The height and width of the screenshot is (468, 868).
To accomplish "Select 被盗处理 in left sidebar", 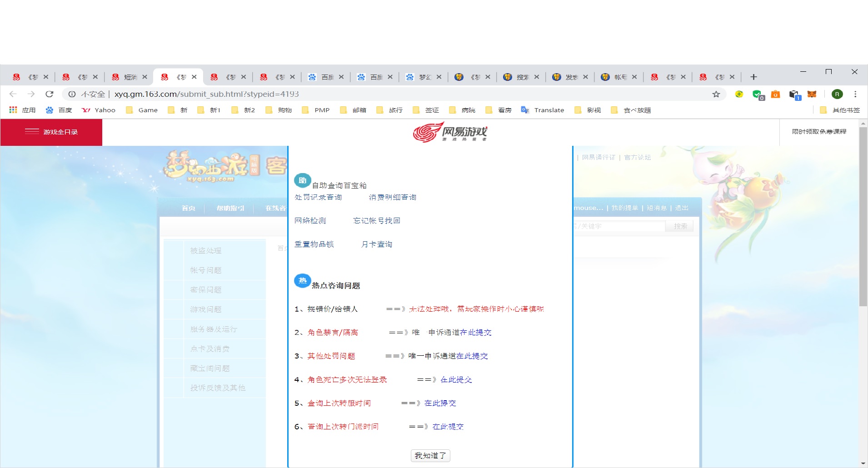I will [x=206, y=250].
